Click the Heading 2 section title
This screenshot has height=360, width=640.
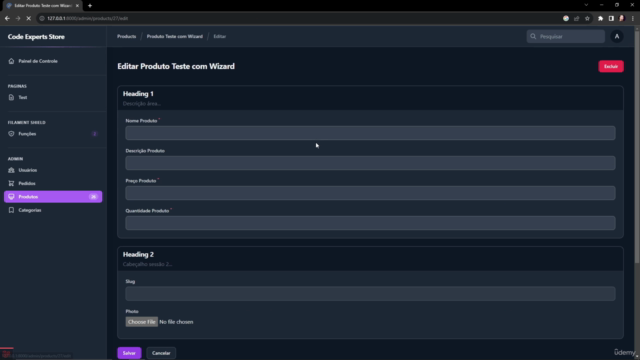click(138, 254)
